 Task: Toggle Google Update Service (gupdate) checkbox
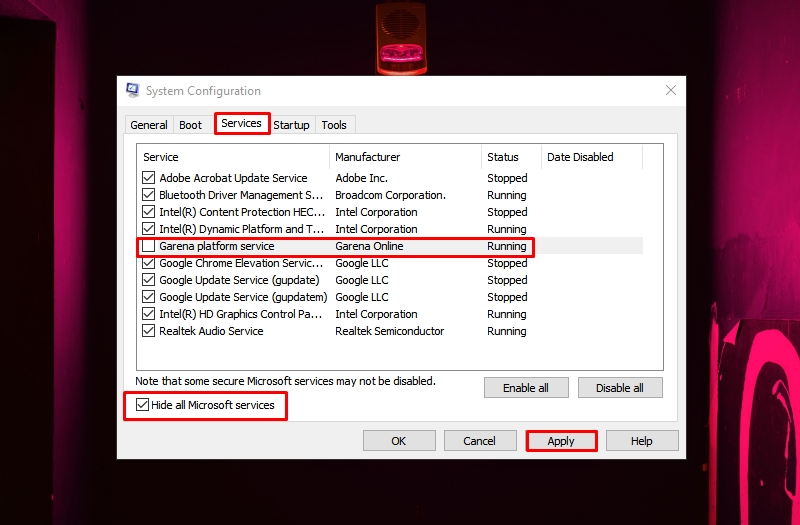(148, 280)
